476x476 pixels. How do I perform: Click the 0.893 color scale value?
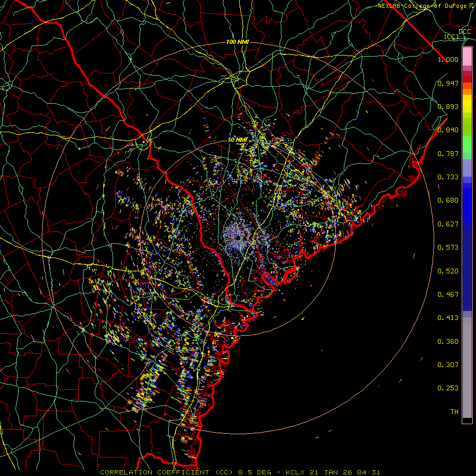tap(448, 106)
